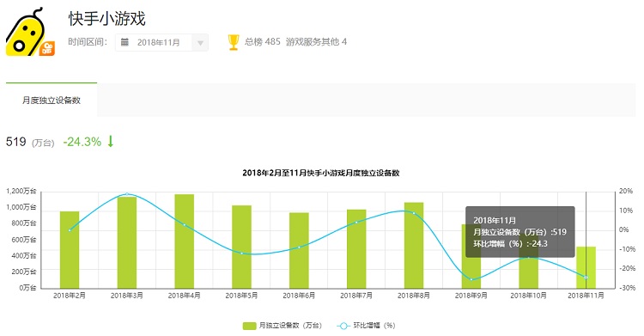
Task: Click the 2018年8月 bar in chart
Action: (x=414, y=245)
